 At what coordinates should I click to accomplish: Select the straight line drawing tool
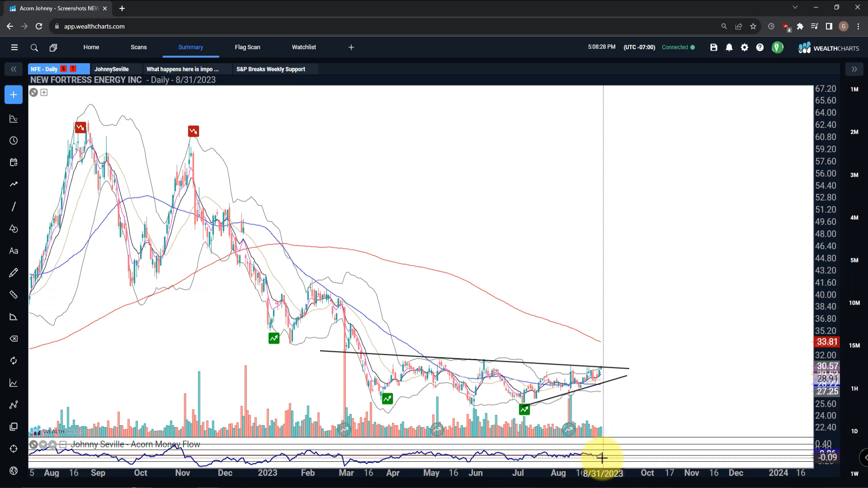point(14,206)
